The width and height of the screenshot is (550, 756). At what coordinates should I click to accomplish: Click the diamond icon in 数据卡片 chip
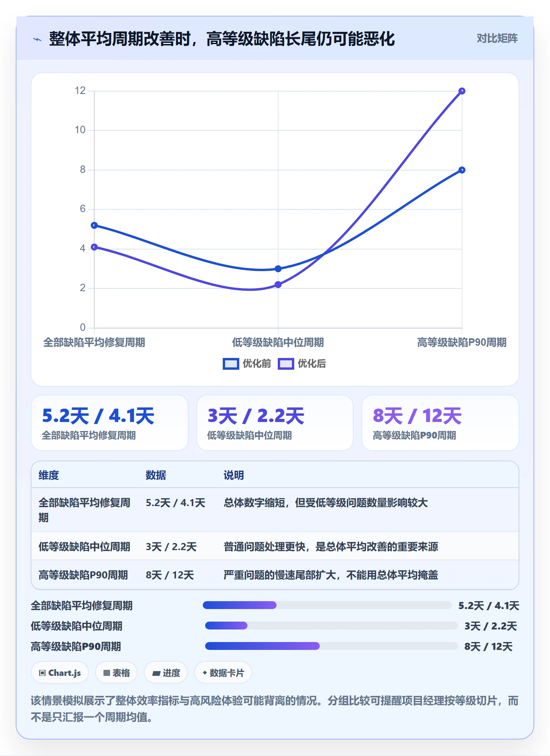tap(205, 673)
